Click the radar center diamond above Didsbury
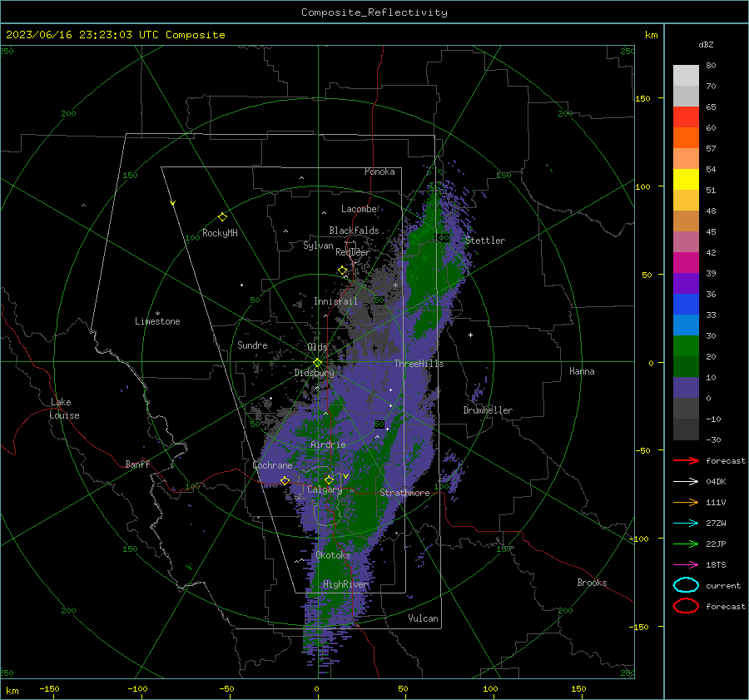 [x=317, y=363]
